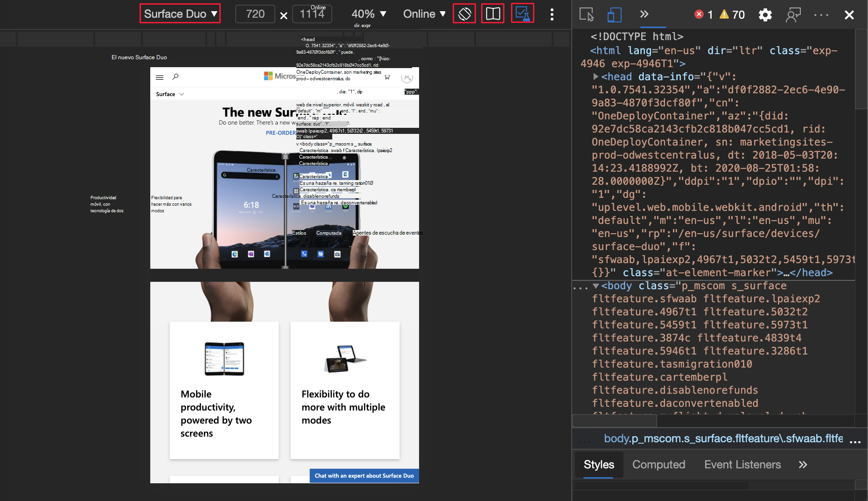Open the Surface Duo device dropdown
The height and width of the screenshot is (501, 868).
(180, 14)
